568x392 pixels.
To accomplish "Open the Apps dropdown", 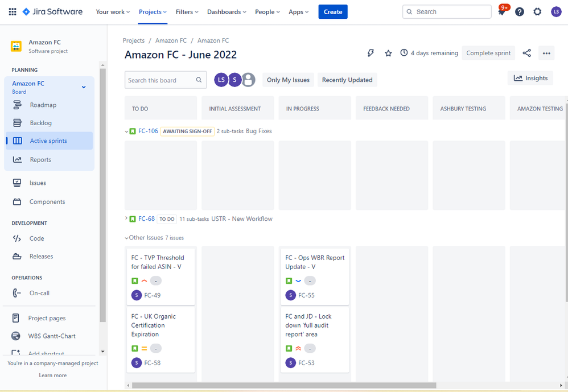I will [x=298, y=12].
